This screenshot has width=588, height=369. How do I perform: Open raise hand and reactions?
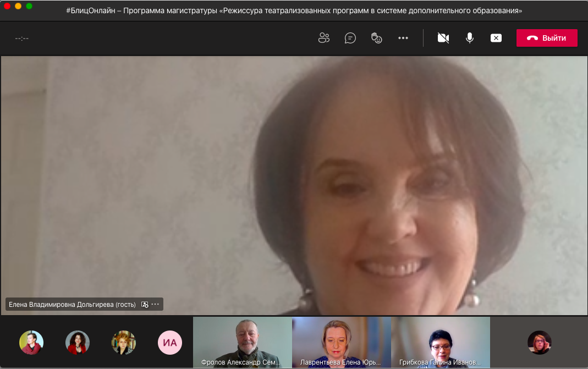[377, 38]
